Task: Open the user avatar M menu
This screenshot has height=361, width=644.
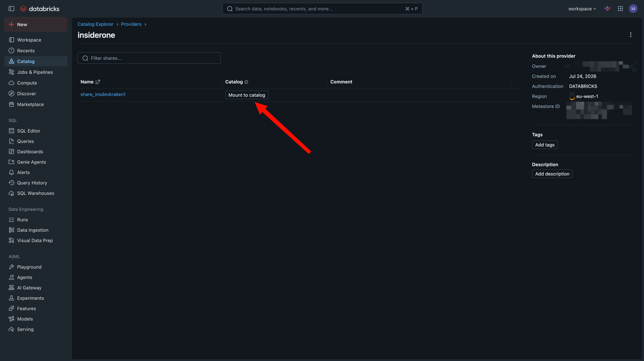Action: [633, 9]
